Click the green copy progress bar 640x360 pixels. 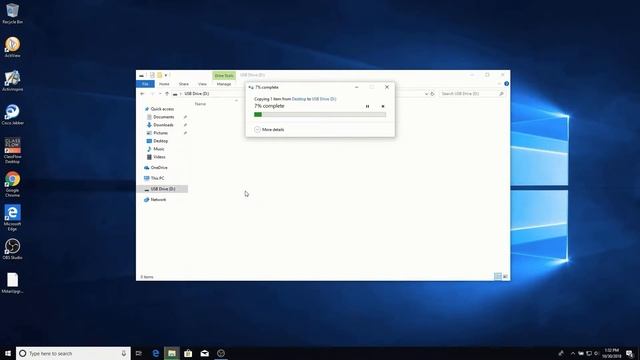pyautogui.click(x=320, y=115)
